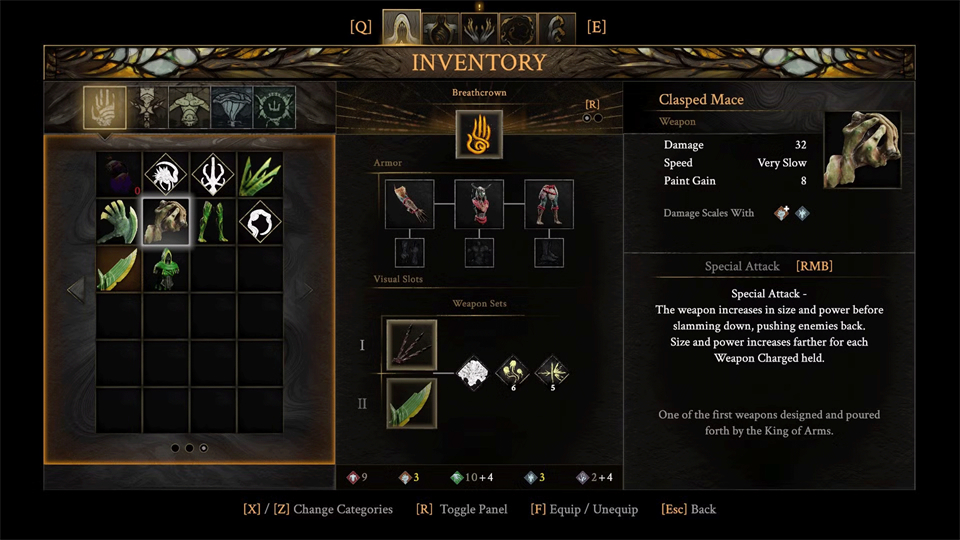Open Weapon Set II green blade slot
The height and width of the screenshot is (540, 960).
(x=411, y=403)
